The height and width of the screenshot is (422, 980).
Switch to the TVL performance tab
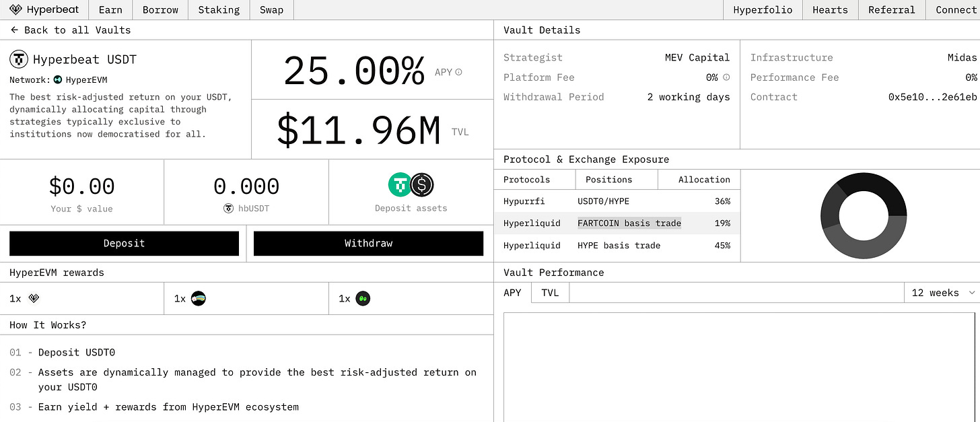[550, 293]
